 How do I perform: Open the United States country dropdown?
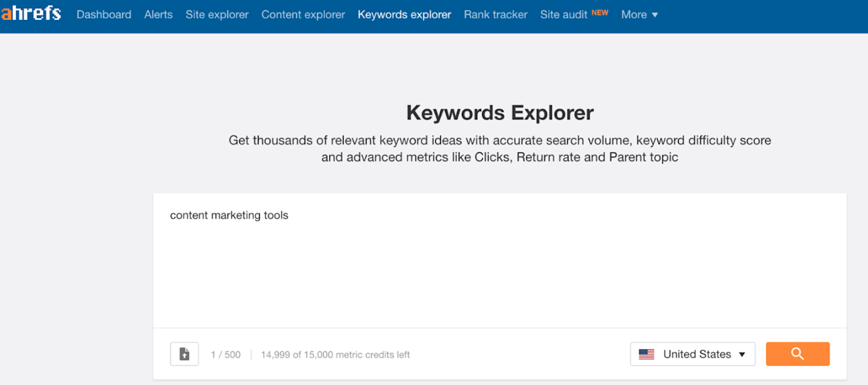(x=693, y=354)
